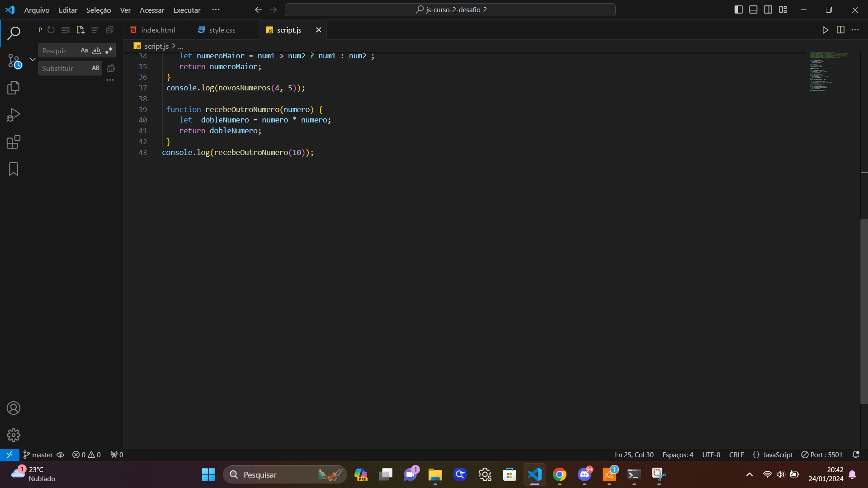
Task: Run the code with play icon
Action: point(825,30)
